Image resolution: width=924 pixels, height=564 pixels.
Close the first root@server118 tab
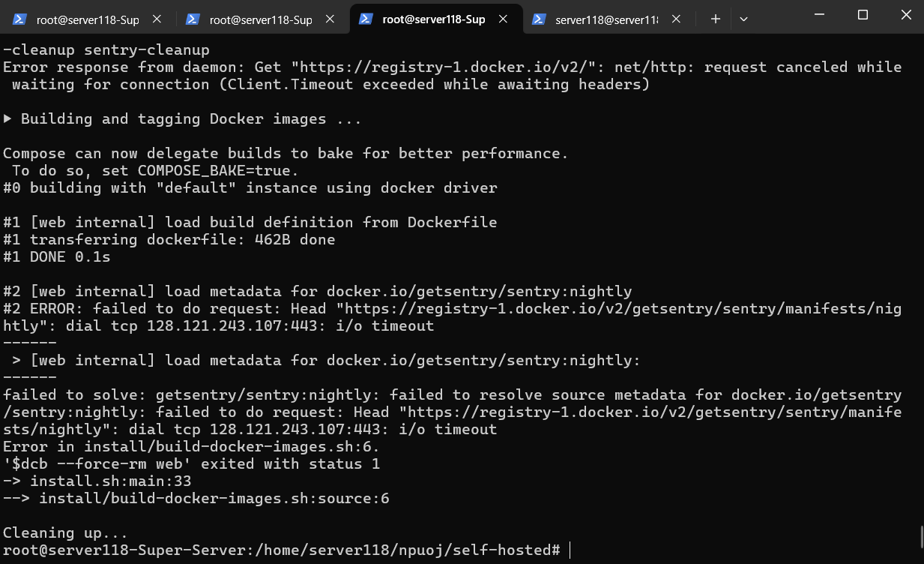tap(157, 19)
